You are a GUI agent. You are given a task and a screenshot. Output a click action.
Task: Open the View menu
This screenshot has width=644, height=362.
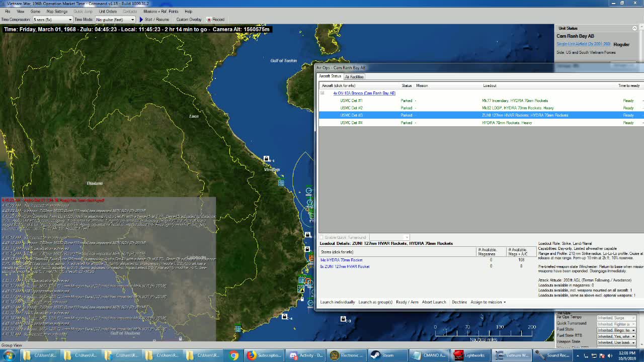(x=21, y=11)
